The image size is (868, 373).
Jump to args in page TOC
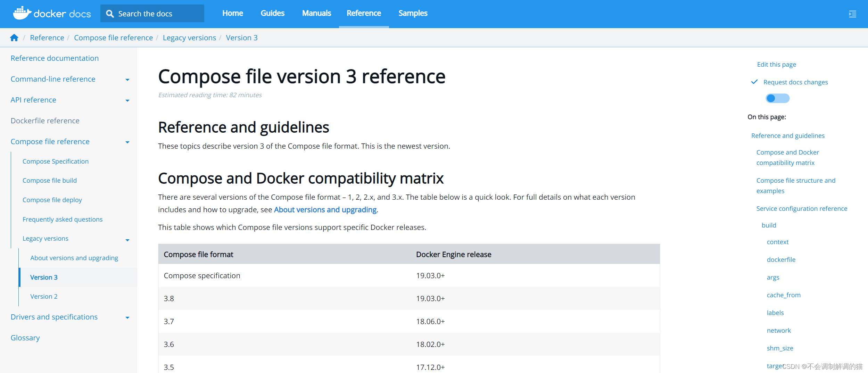[773, 277]
